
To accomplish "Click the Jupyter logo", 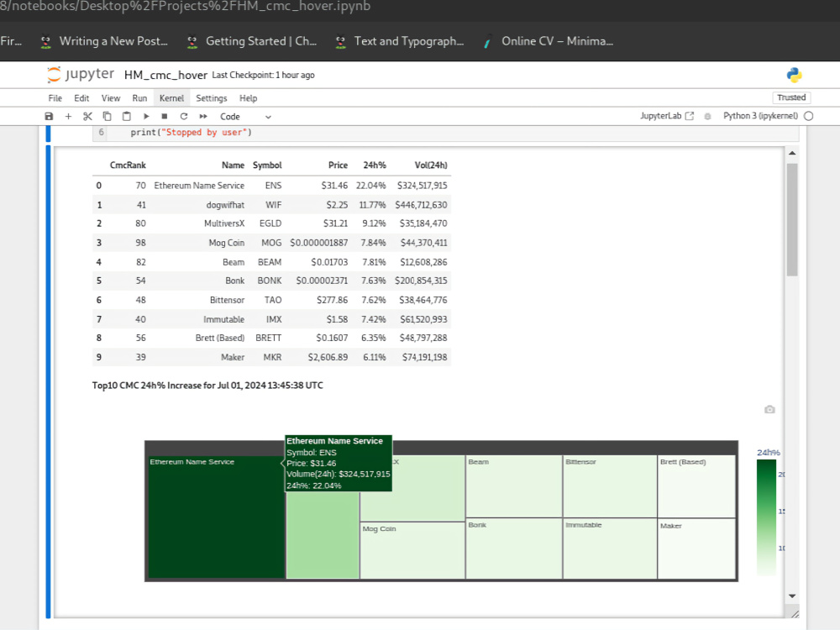I will pos(81,74).
